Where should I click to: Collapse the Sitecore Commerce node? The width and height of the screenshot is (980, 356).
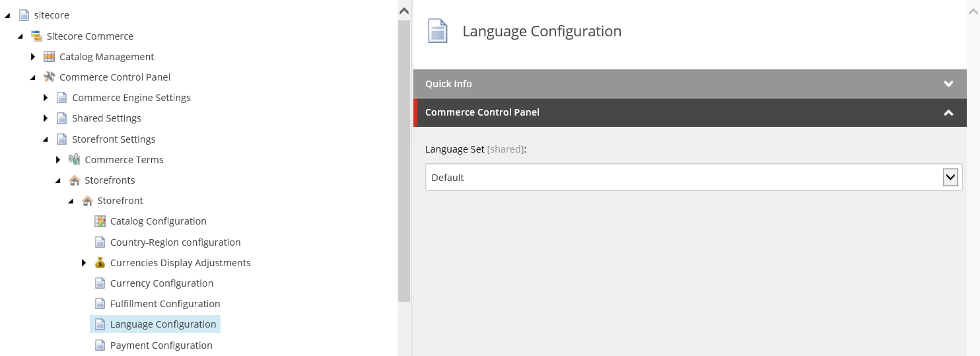tap(20, 36)
